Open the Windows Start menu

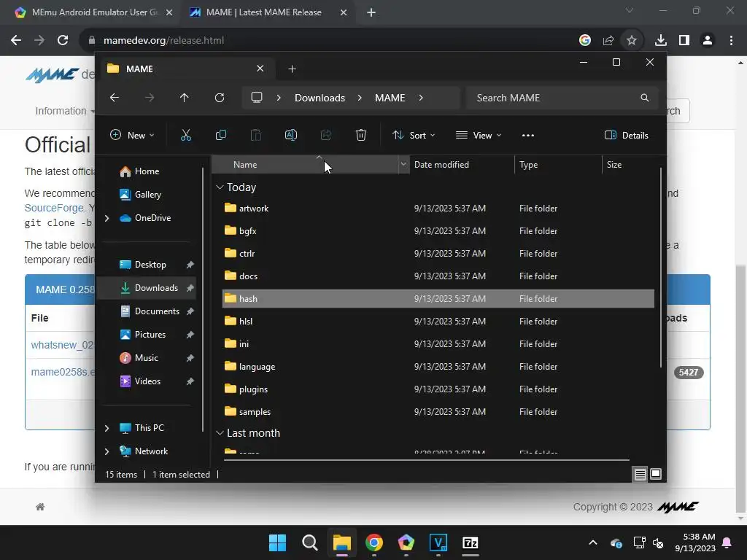[277, 542]
